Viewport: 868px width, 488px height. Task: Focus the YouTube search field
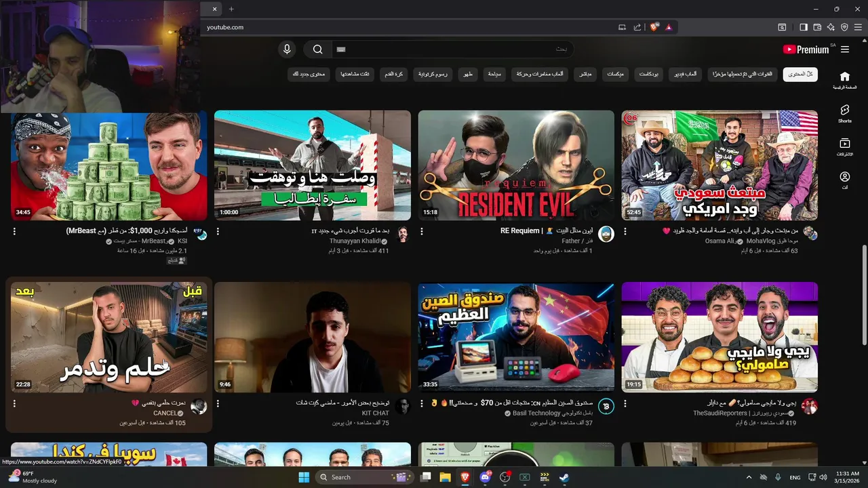453,49
